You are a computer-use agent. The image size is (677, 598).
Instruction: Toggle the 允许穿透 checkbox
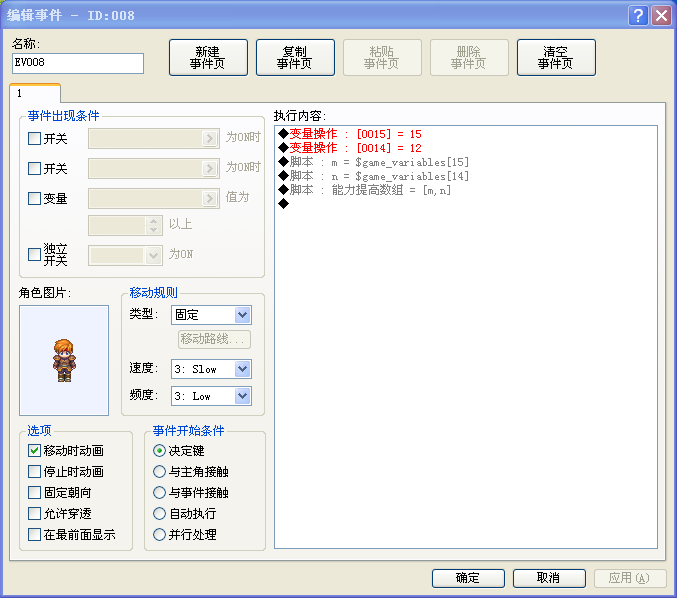pyautogui.click(x=34, y=514)
